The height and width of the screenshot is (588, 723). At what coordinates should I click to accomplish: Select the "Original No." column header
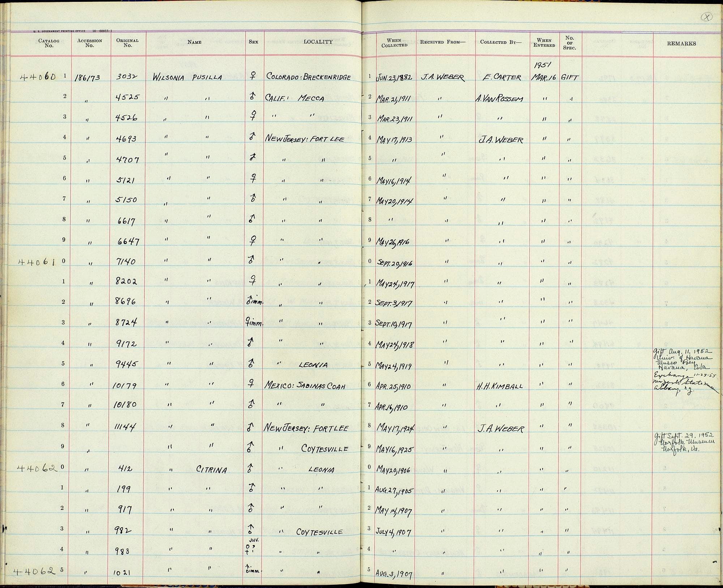click(127, 43)
